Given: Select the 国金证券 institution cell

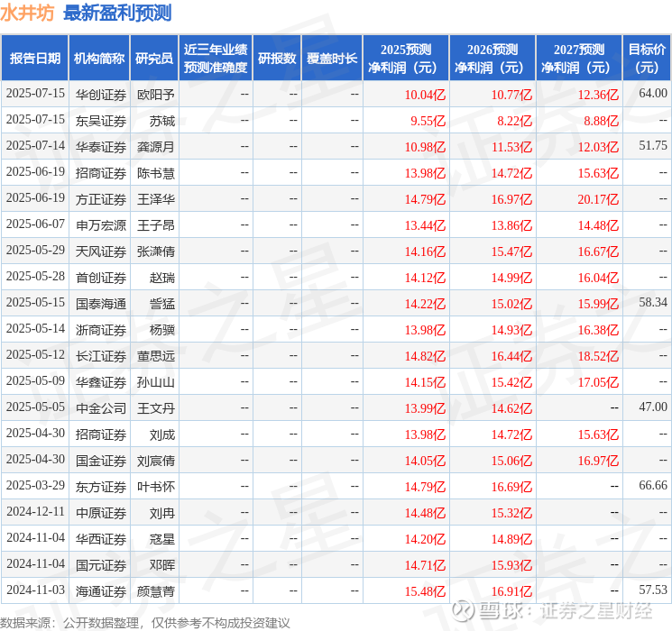Looking at the screenshot, I should click(101, 461).
